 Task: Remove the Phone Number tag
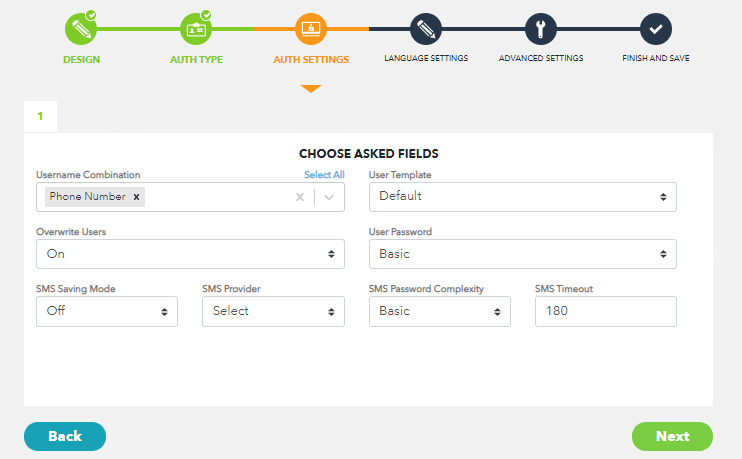(137, 197)
